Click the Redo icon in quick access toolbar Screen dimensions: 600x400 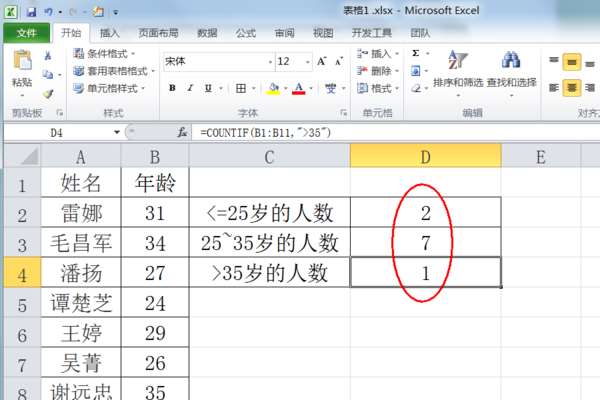(73, 12)
